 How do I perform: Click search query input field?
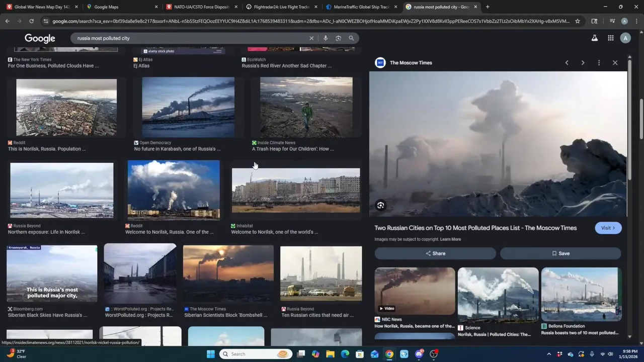click(x=191, y=38)
